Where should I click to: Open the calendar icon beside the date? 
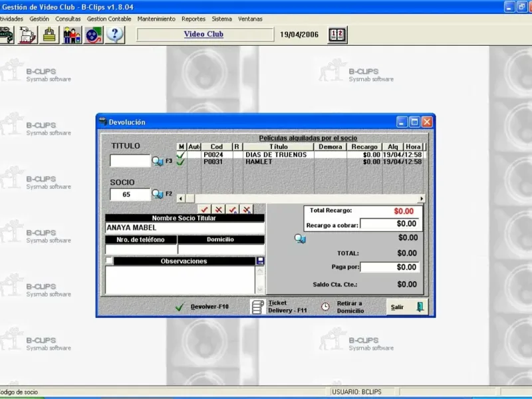(338, 35)
